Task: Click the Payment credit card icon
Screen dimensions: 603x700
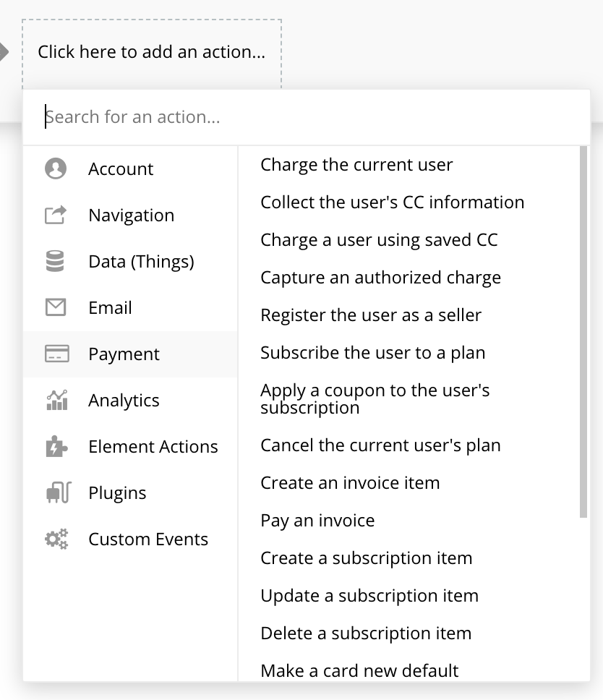Action: click(56, 354)
